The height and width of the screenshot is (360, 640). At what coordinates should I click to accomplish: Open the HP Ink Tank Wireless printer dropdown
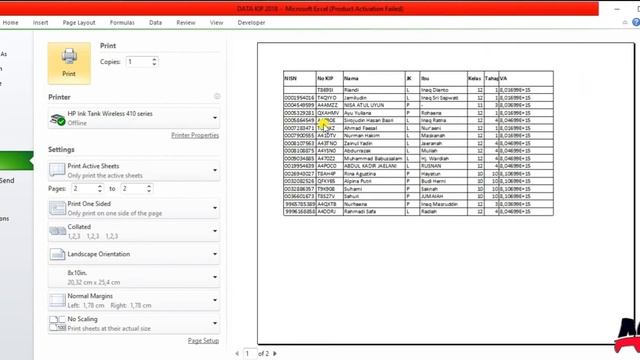[134, 118]
